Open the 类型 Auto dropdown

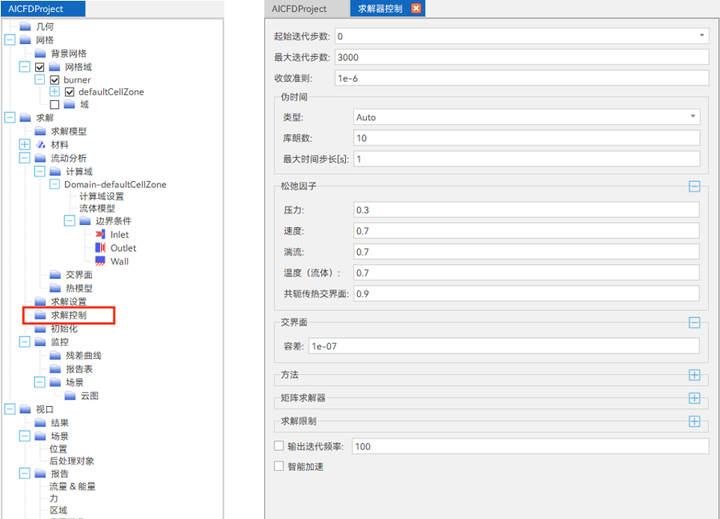pyautogui.click(x=693, y=117)
